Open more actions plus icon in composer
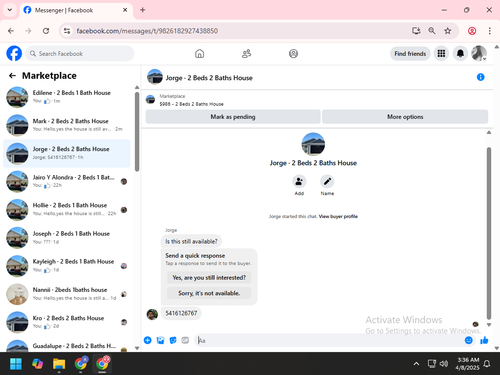The height and width of the screenshot is (375, 500). (x=148, y=340)
